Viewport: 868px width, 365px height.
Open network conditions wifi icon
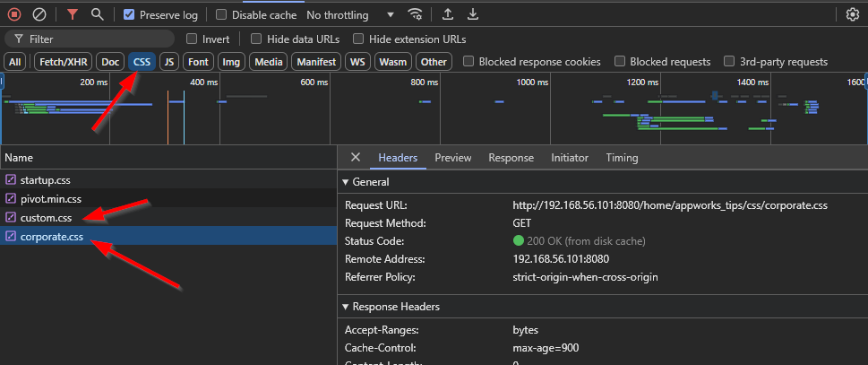pyautogui.click(x=415, y=14)
